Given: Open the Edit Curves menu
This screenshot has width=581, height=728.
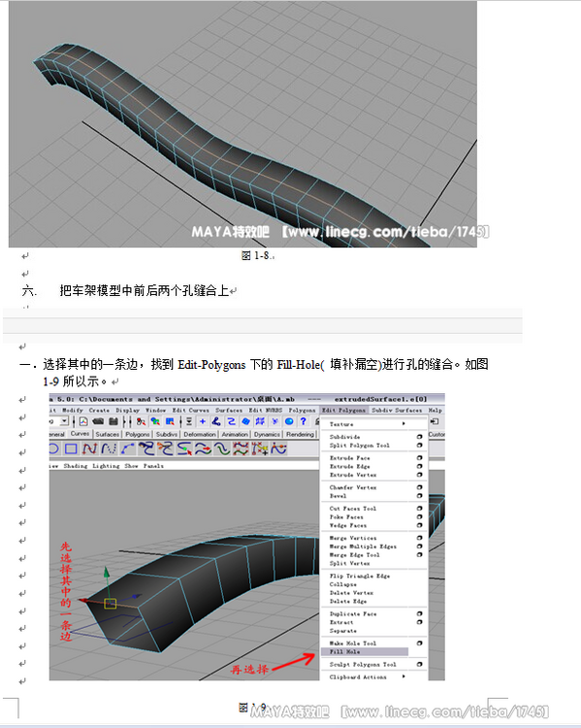Looking at the screenshot, I should coord(191,411).
